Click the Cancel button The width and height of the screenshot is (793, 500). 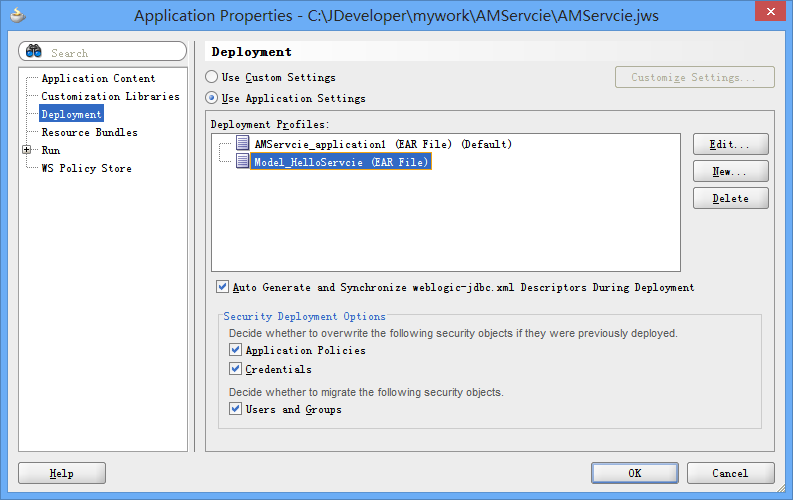tap(730, 473)
